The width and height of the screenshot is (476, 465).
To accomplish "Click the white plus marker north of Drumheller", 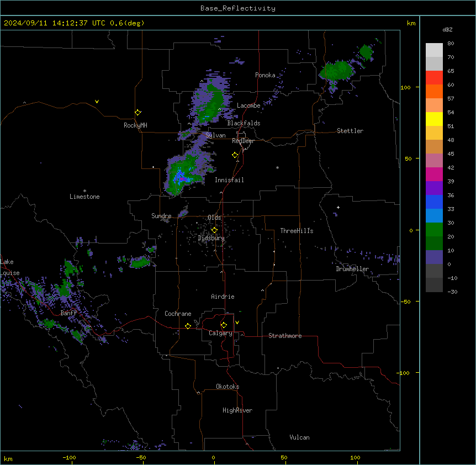I will [x=338, y=207].
